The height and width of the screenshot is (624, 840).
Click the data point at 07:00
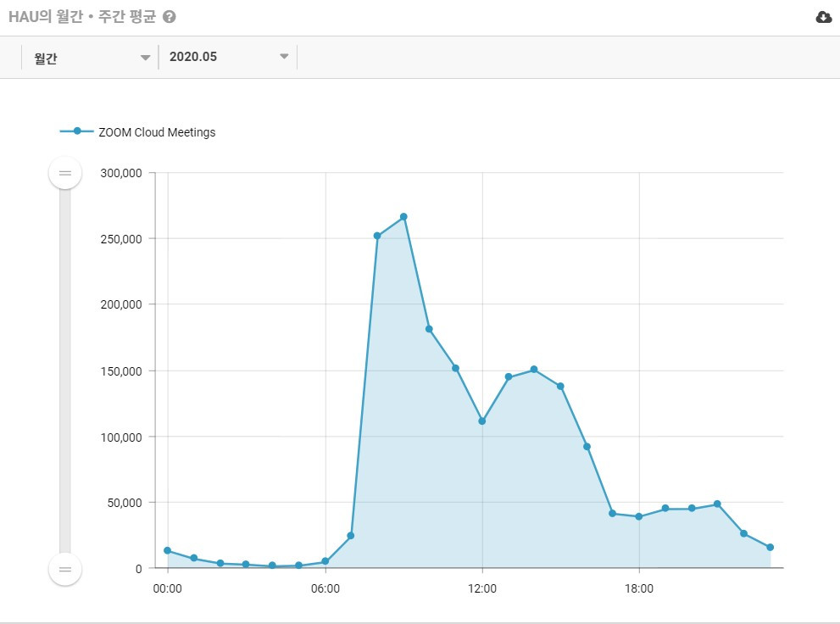pyautogui.click(x=351, y=536)
